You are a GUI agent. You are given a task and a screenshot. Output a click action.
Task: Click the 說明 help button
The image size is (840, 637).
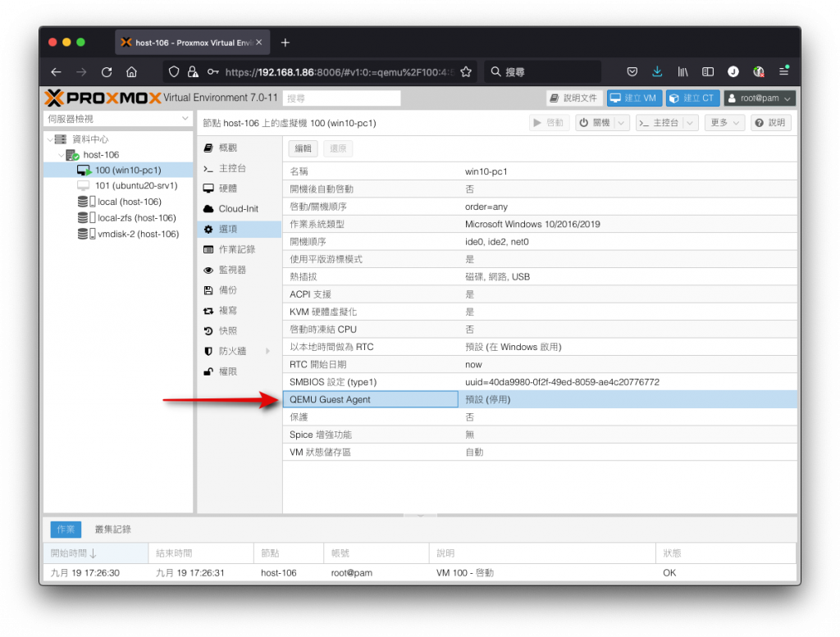click(x=770, y=123)
